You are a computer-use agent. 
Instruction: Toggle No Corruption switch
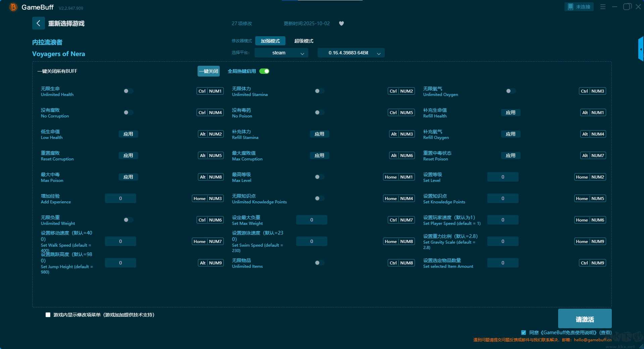(x=128, y=112)
